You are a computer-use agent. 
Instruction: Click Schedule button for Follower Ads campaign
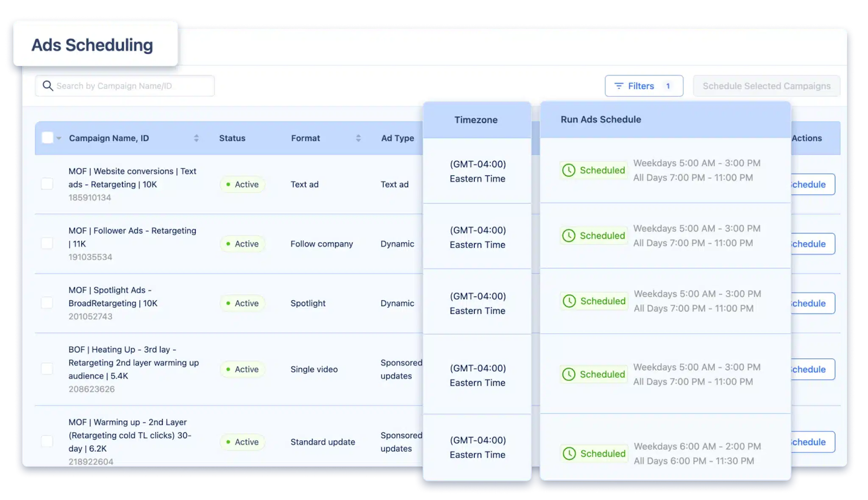click(x=813, y=244)
